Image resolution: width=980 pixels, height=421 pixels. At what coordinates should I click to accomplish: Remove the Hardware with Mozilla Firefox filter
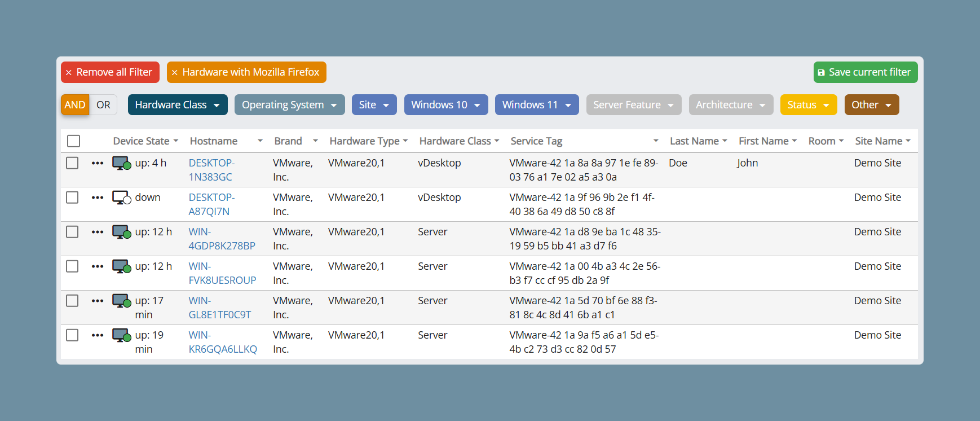click(x=175, y=72)
